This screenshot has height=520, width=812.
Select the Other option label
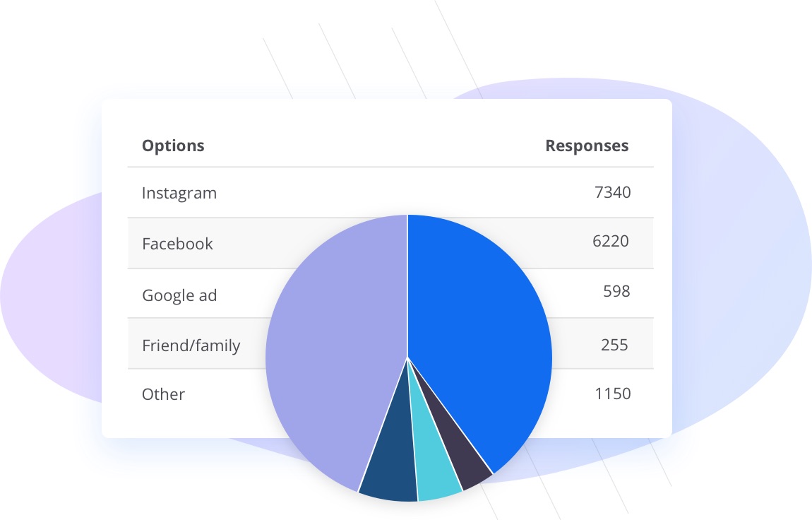[163, 394]
